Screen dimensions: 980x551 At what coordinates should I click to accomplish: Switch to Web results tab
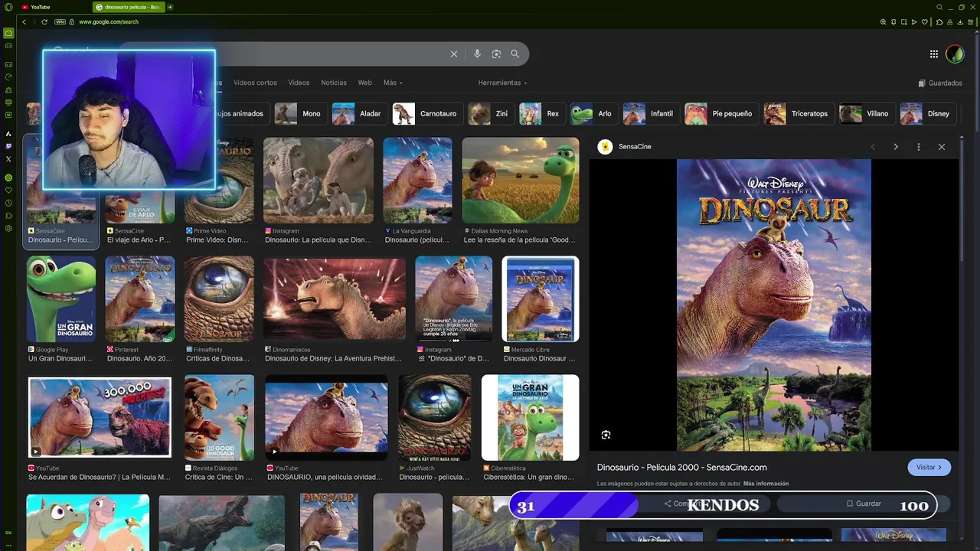pyautogui.click(x=365, y=83)
